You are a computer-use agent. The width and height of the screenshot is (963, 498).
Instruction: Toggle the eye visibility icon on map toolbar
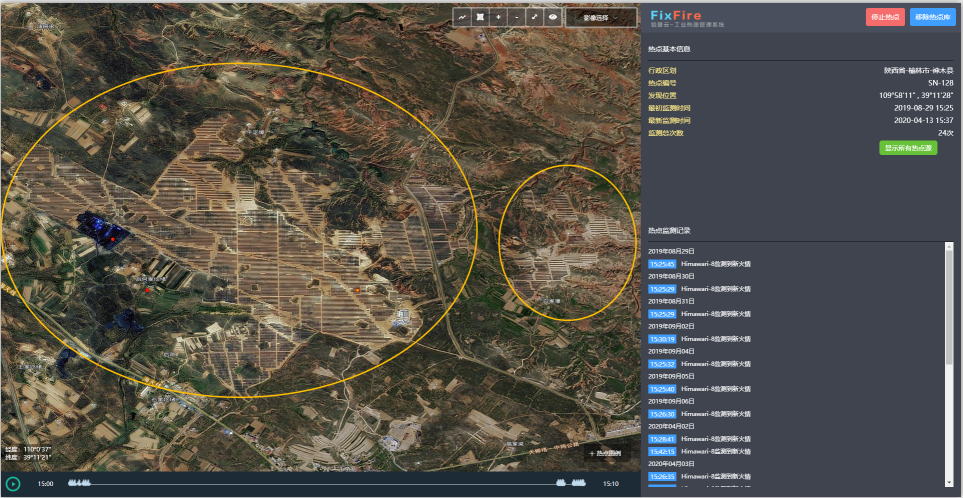pyautogui.click(x=552, y=18)
